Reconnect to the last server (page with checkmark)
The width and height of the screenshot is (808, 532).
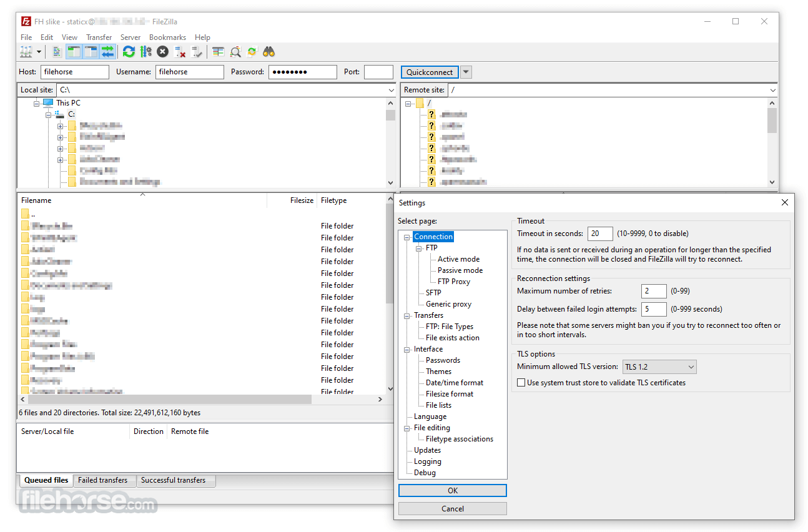(x=197, y=52)
